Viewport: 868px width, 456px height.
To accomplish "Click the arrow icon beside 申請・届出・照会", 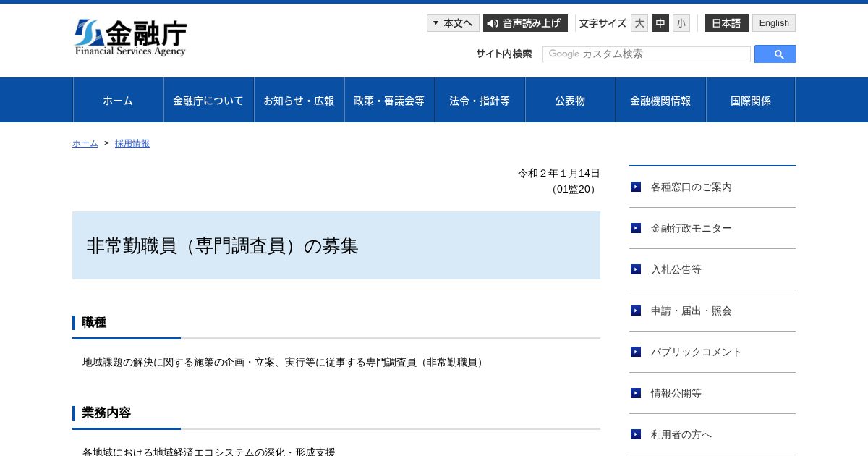I will tap(636, 311).
